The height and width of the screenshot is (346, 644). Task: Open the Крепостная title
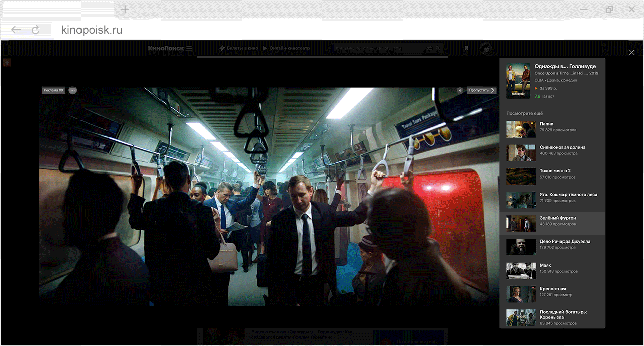coord(553,289)
